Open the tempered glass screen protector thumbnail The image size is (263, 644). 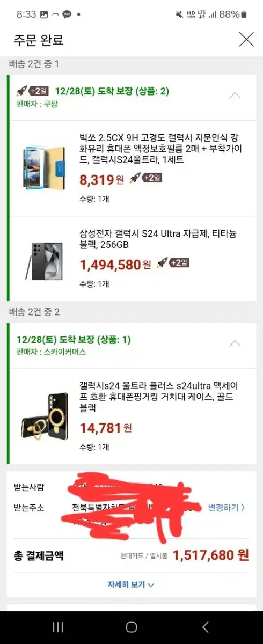(x=45, y=167)
